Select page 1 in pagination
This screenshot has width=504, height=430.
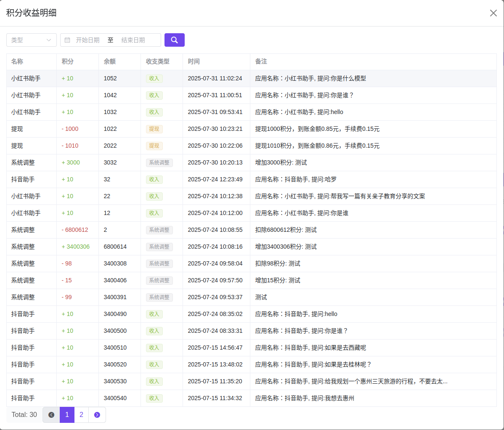point(67,415)
